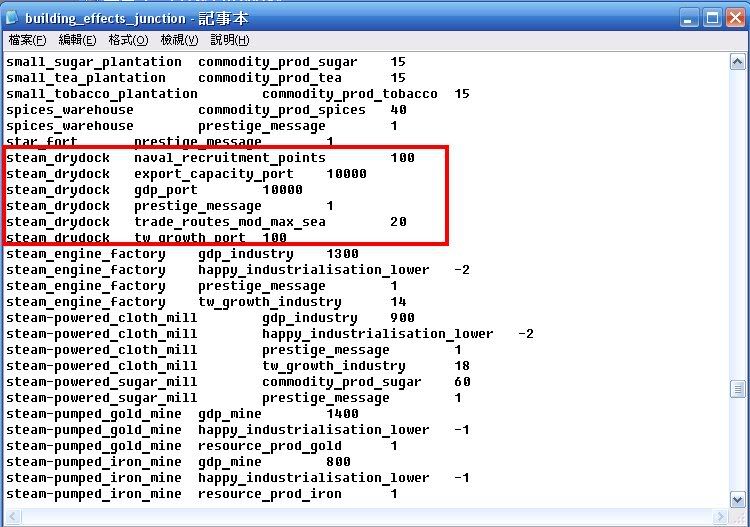Click the Notepad icon in title bar
The image size is (750, 527).
click(x=13, y=17)
